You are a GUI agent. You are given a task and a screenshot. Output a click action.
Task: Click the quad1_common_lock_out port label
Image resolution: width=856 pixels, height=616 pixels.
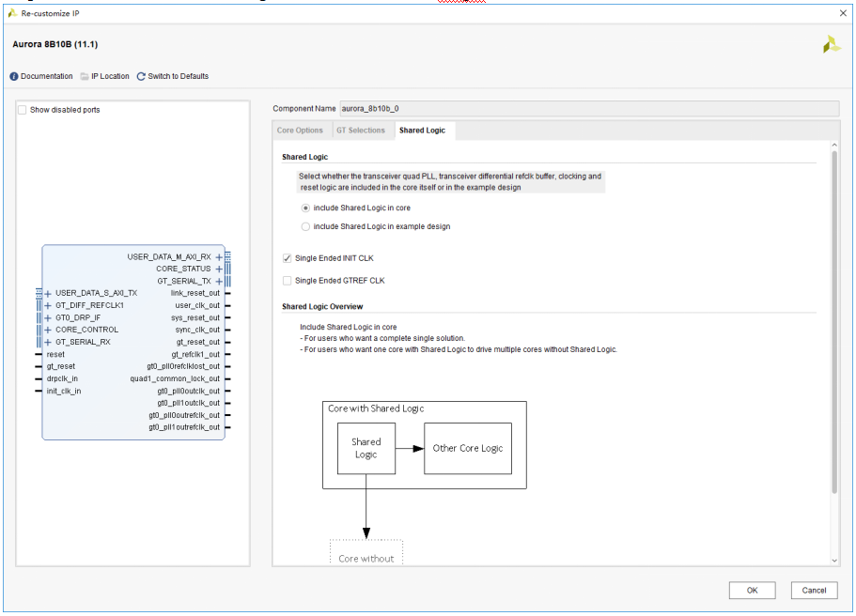click(x=175, y=378)
